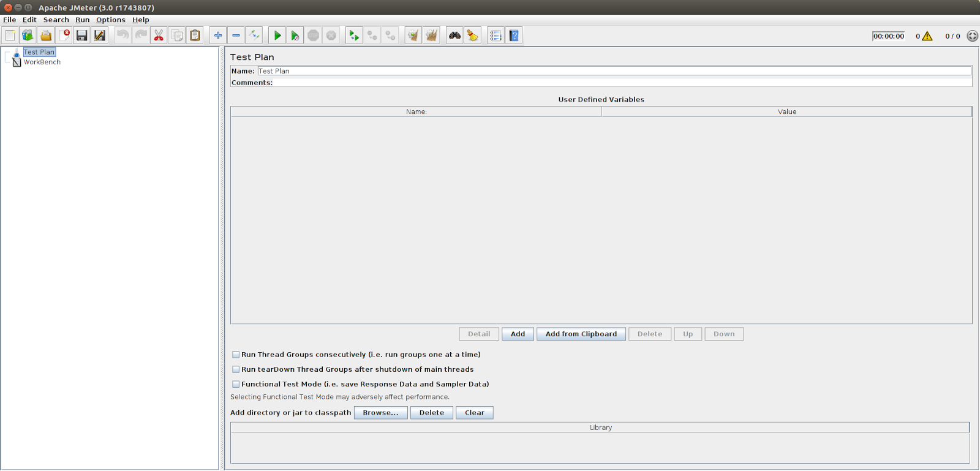Select the WorkBench tree node
Image resolution: width=980 pixels, height=471 pixels.
point(42,62)
